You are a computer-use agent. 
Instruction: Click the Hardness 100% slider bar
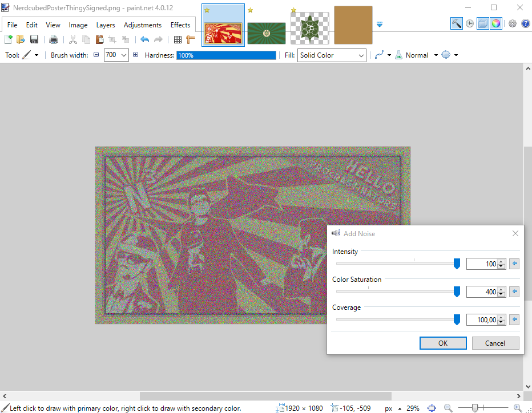tap(226, 55)
